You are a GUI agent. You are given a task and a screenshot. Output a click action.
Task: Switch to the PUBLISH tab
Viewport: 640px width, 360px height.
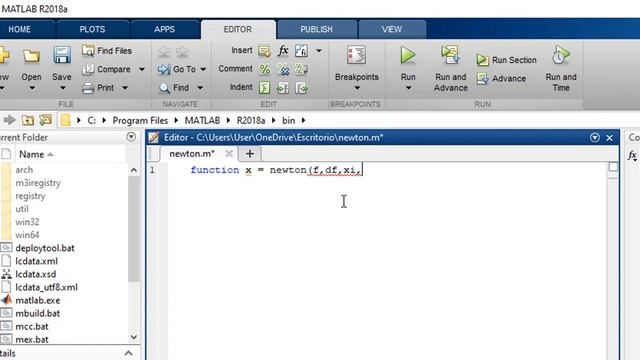[x=316, y=29]
